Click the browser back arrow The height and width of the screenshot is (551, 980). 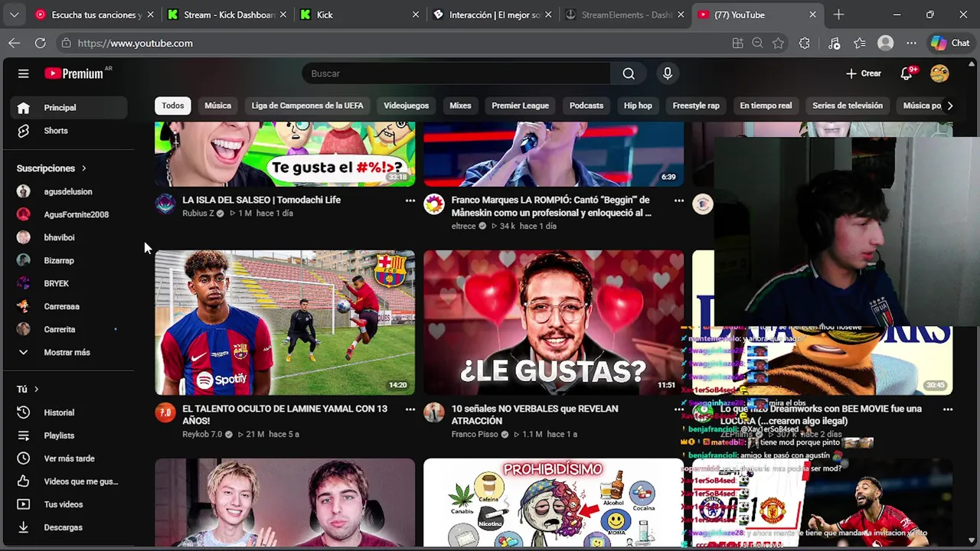coord(14,43)
